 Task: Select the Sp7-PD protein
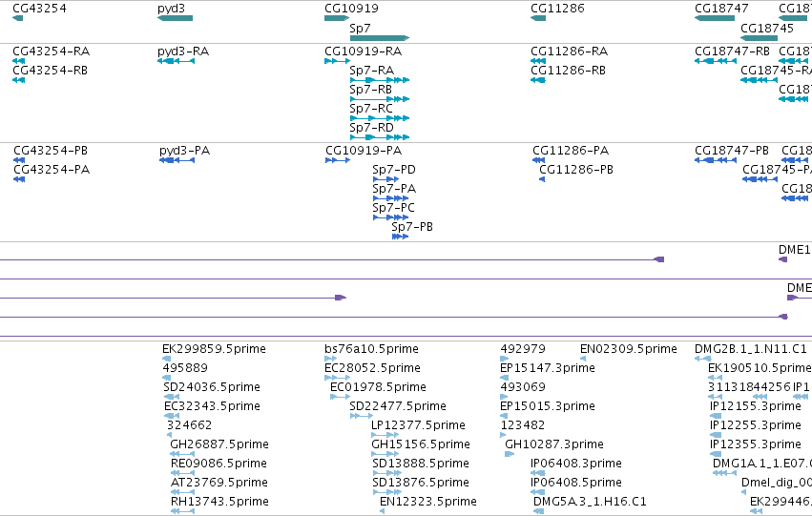click(394, 170)
